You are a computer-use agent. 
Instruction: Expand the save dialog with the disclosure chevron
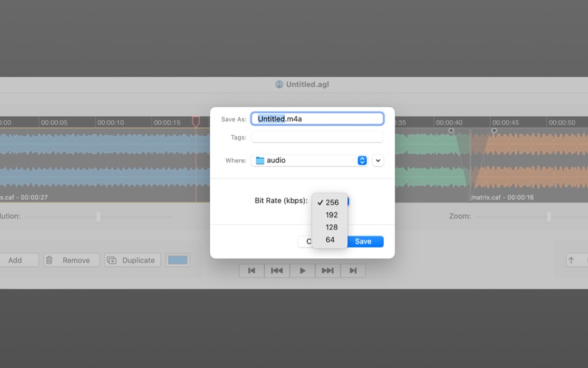(x=378, y=160)
